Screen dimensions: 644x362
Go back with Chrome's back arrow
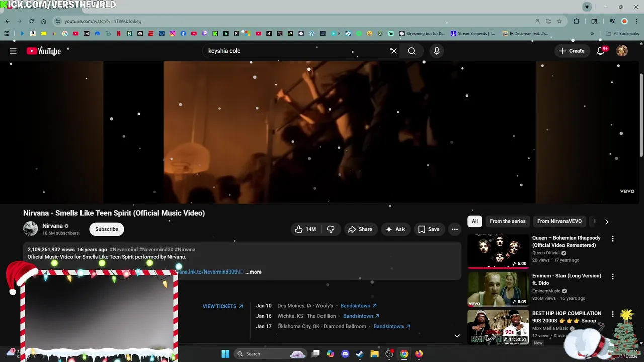[x=7, y=21]
